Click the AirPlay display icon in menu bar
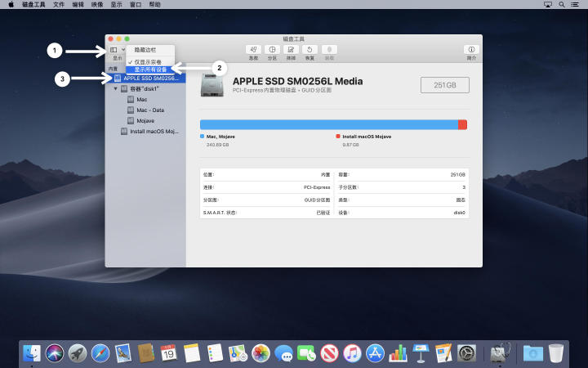 pyautogui.click(x=548, y=5)
